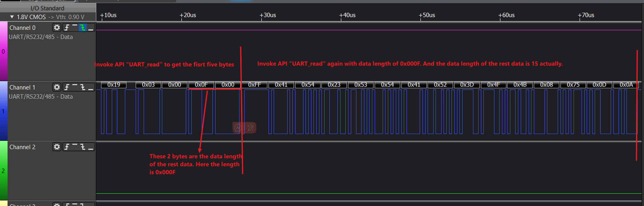644x206 pixels.
Task: Select decoded byte 0x23
Action: (x=334, y=85)
